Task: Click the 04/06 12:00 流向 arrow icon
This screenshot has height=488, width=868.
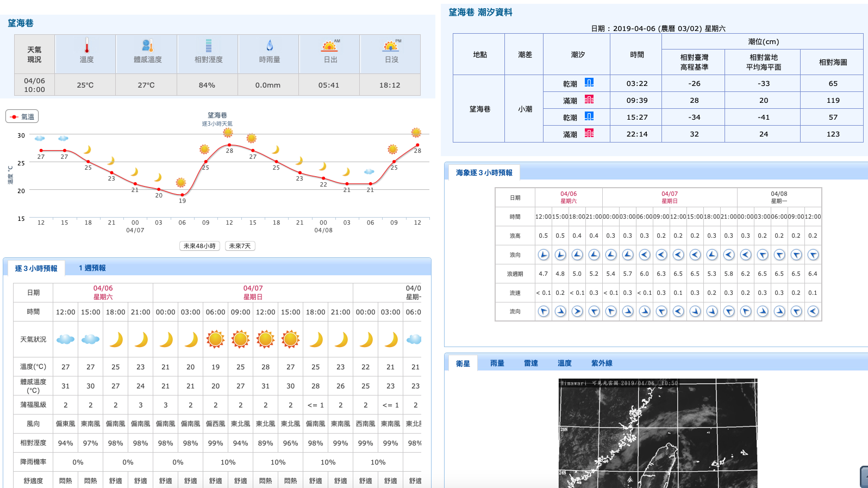Action: tap(544, 311)
